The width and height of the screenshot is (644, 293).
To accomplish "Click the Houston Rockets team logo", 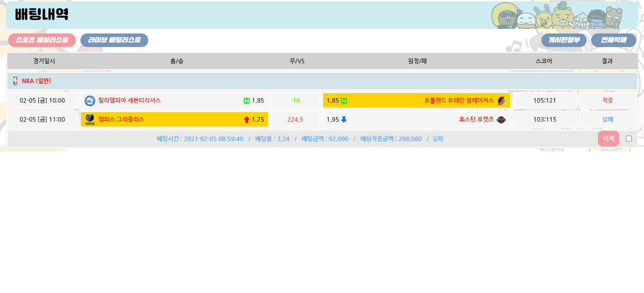I will pyautogui.click(x=501, y=119).
